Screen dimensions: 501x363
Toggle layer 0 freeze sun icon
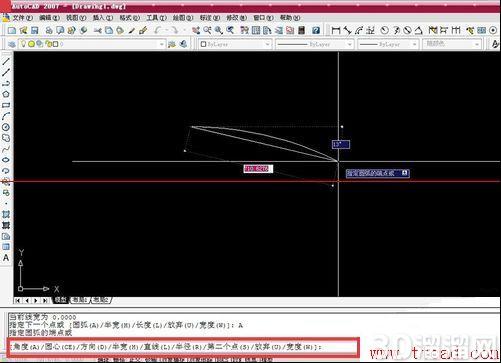[x=31, y=44]
